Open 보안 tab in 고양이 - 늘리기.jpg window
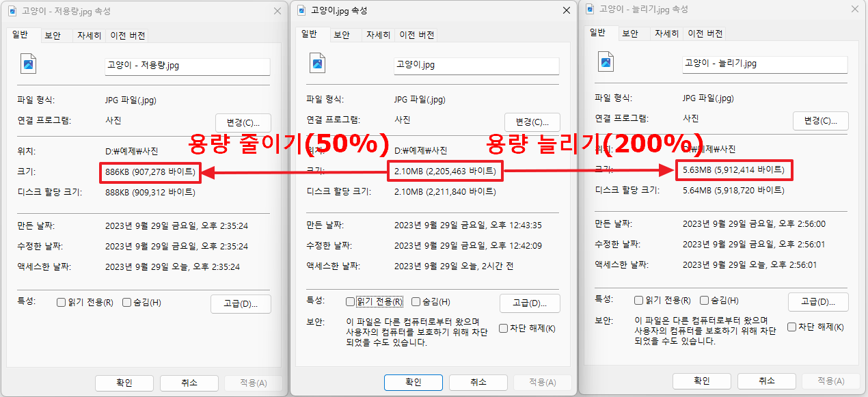 (630, 33)
